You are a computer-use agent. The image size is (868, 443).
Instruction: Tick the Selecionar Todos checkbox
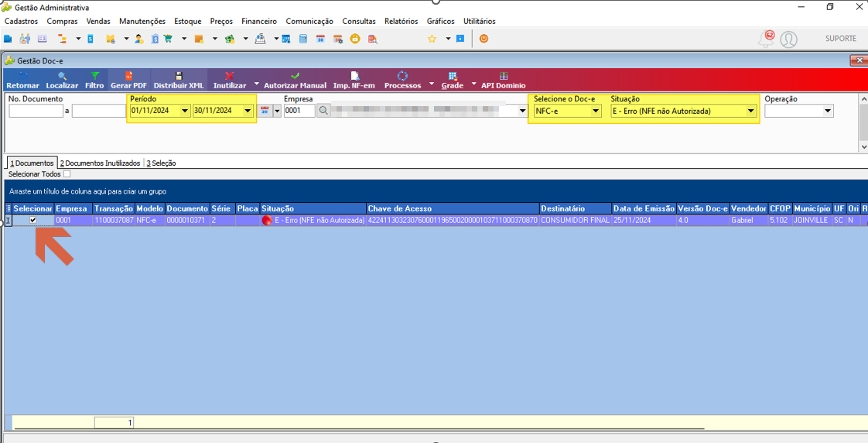pos(67,174)
